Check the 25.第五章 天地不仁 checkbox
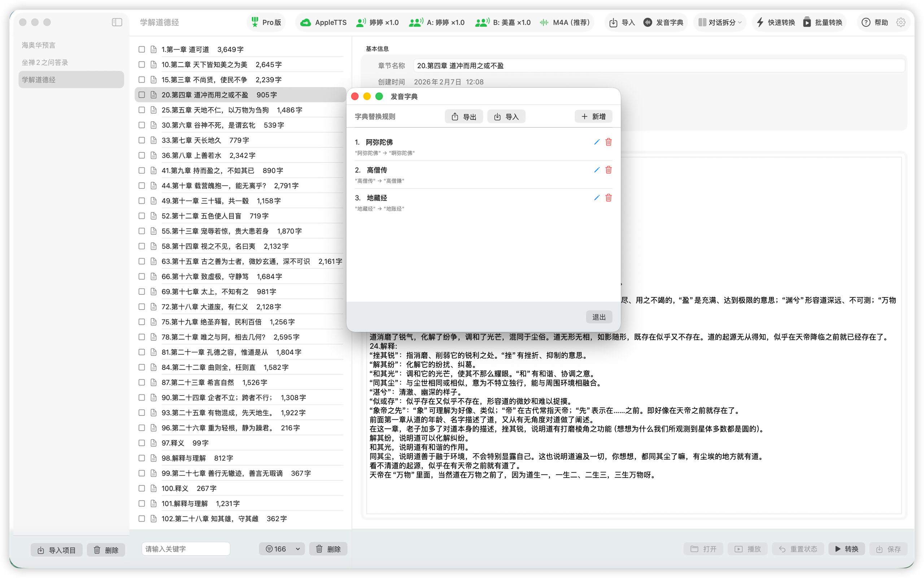 coord(141,110)
